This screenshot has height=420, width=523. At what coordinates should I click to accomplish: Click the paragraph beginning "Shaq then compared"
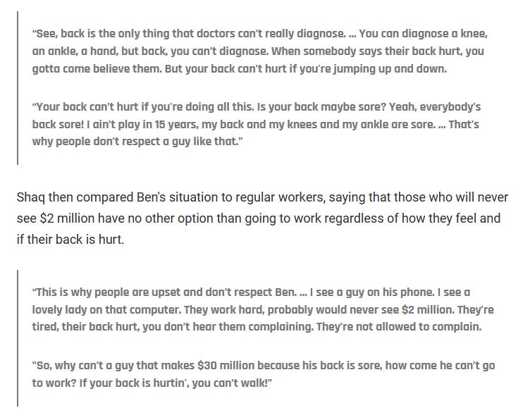tap(258, 218)
